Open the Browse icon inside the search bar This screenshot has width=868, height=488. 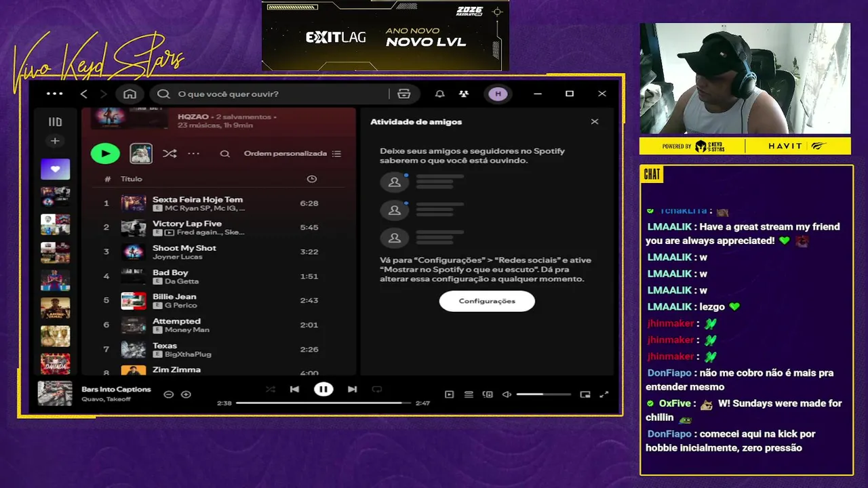click(403, 94)
